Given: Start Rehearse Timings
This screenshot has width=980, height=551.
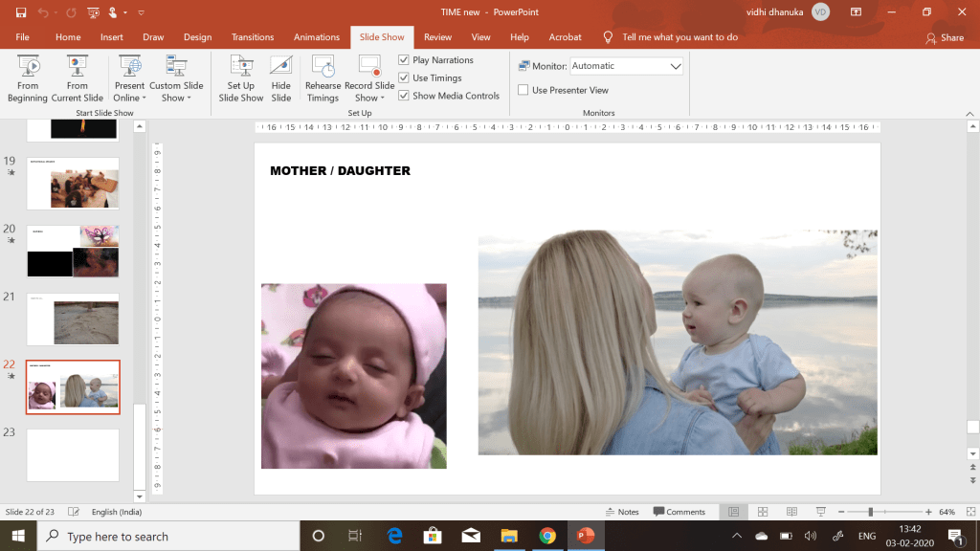Looking at the screenshot, I should pyautogui.click(x=323, y=77).
